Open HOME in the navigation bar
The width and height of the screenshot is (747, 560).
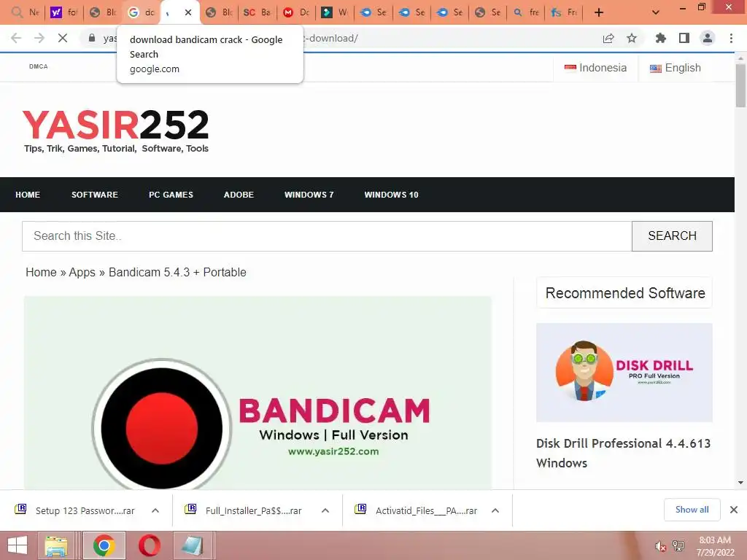tap(28, 195)
